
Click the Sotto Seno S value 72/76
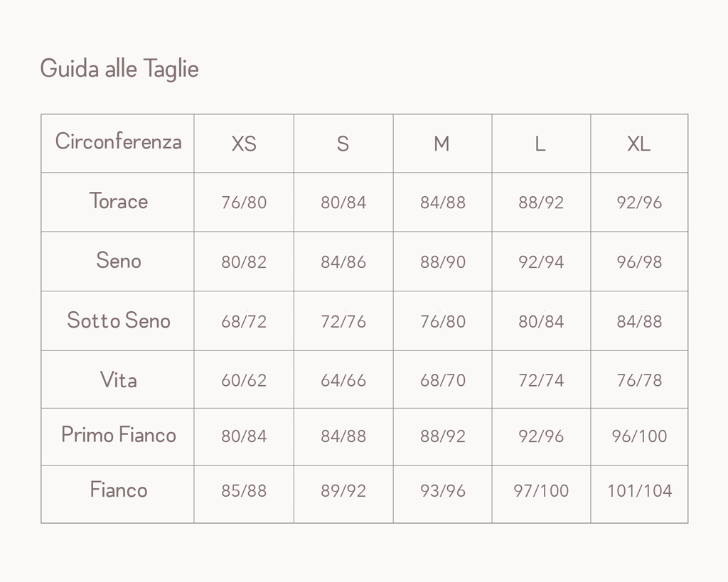click(x=343, y=321)
